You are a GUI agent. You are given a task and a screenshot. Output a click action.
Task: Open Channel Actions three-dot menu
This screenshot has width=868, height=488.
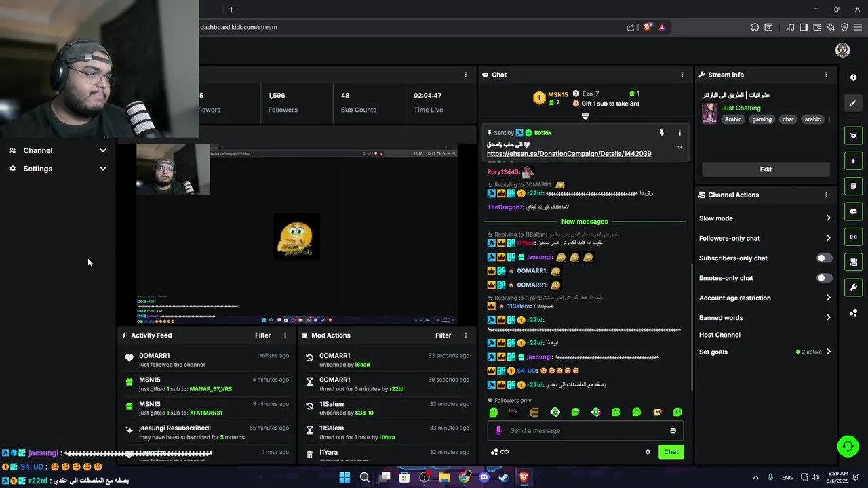pos(826,195)
